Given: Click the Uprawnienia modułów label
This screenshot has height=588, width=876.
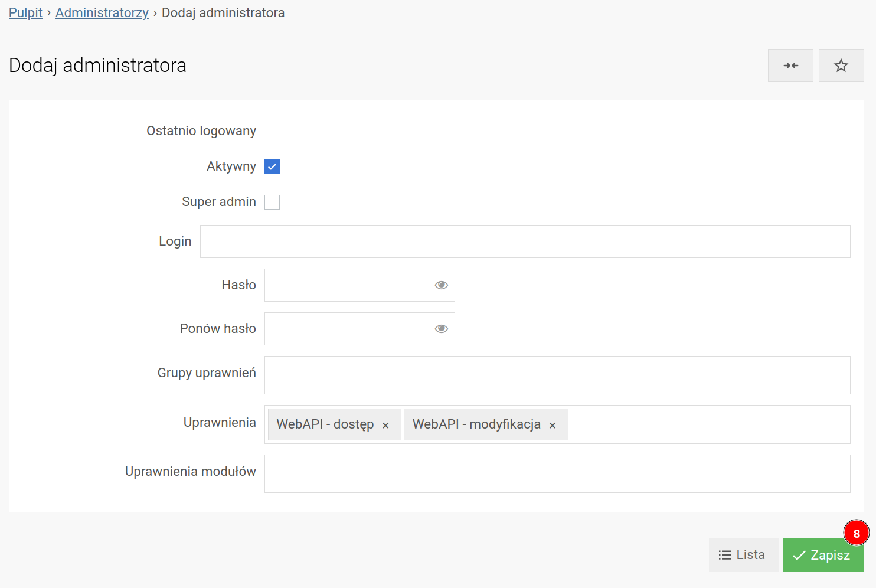Looking at the screenshot, I should [191, 472].
